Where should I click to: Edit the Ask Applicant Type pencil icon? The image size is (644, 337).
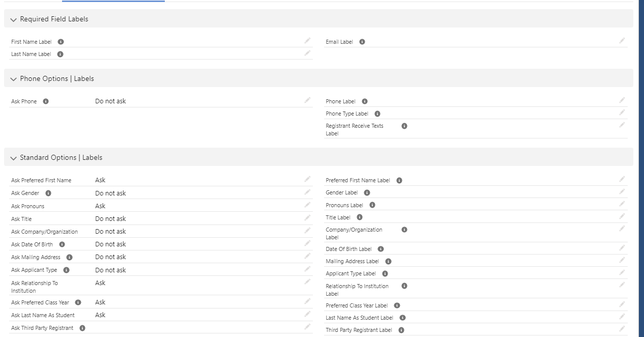point(307,269)
